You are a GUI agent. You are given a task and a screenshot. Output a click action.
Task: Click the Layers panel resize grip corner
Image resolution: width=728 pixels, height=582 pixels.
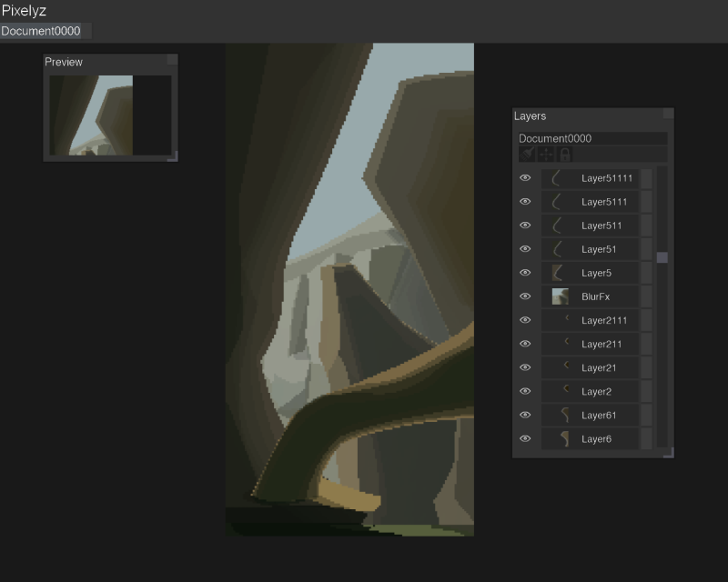[669, 453]
